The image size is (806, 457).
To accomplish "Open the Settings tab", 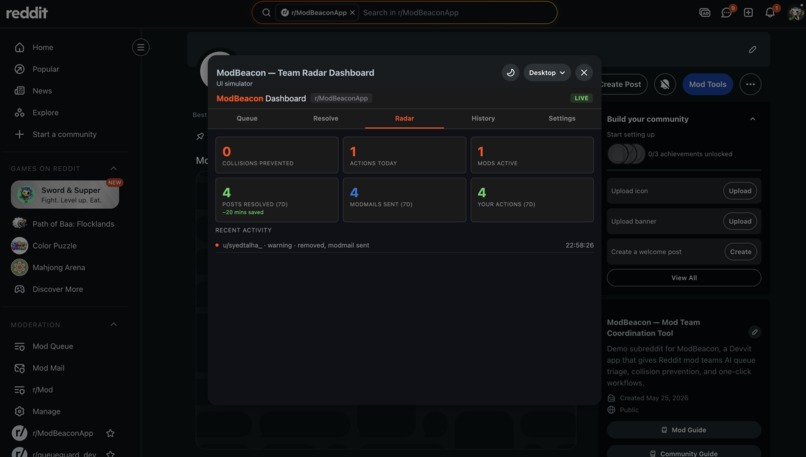I will click(x=562, y=118).
